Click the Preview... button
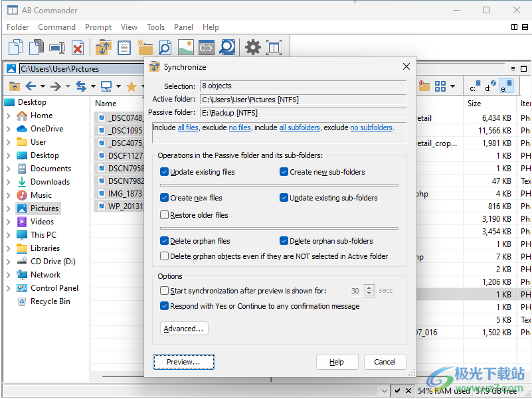The width and height of the screenshot is (532, 399). tap(183, 362)
